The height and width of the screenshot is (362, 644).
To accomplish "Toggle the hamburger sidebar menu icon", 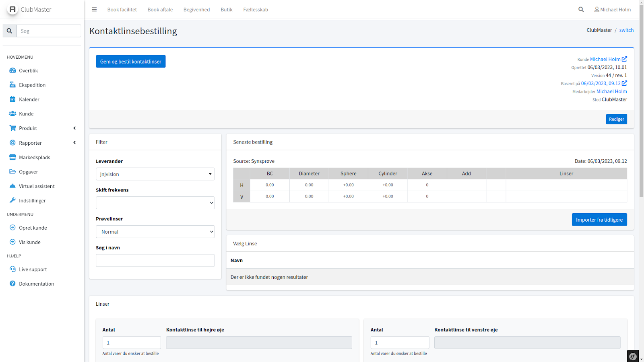I will [94, 10].
